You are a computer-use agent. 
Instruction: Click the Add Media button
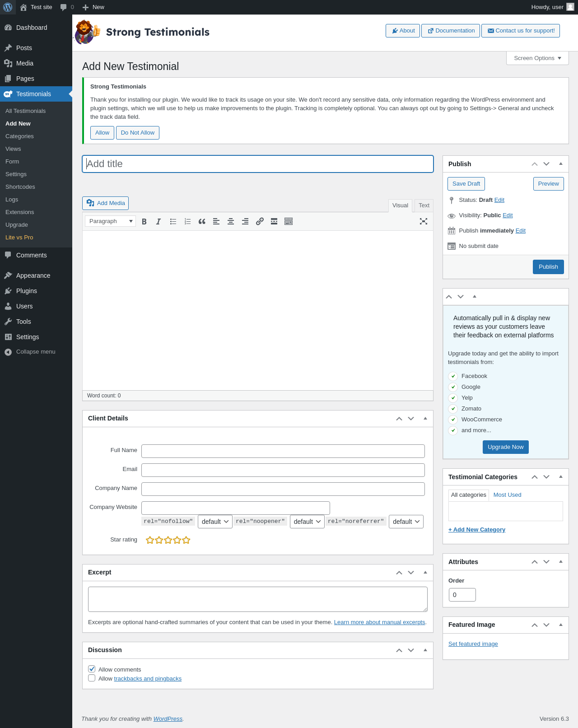[105, 203]
